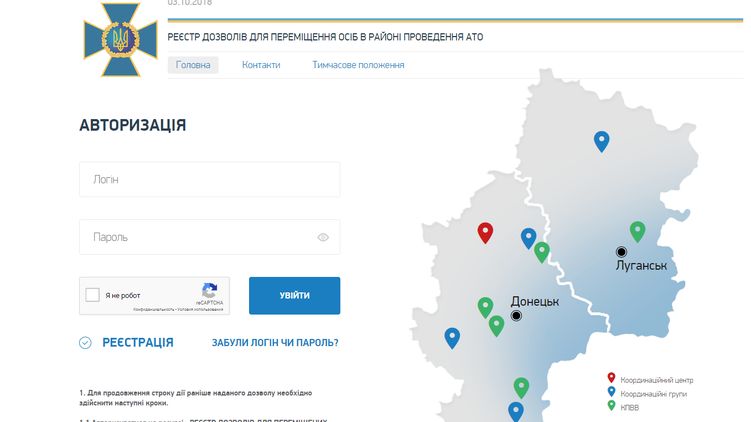Click the red Координаційний центр legend marker
Screen dimensions: 751x422
611,379
